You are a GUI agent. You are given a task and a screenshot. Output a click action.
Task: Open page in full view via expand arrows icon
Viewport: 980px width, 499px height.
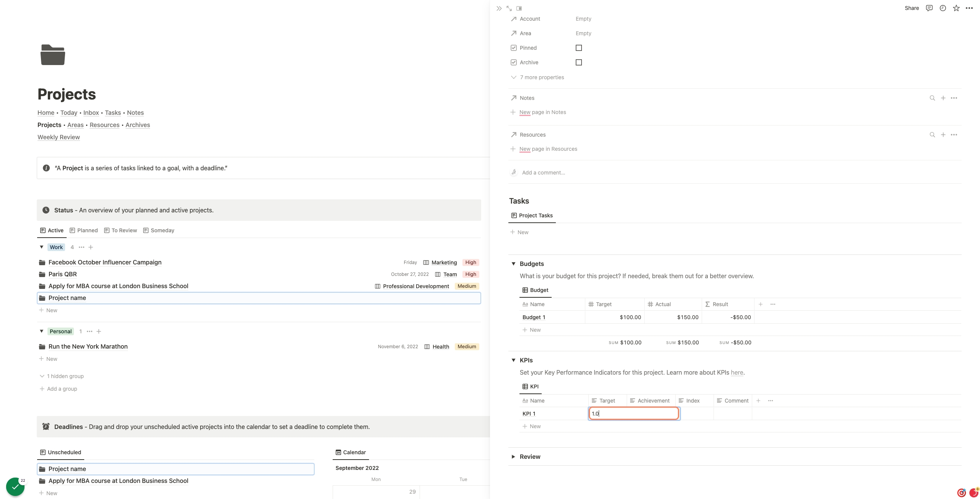(x=509, y=8)
